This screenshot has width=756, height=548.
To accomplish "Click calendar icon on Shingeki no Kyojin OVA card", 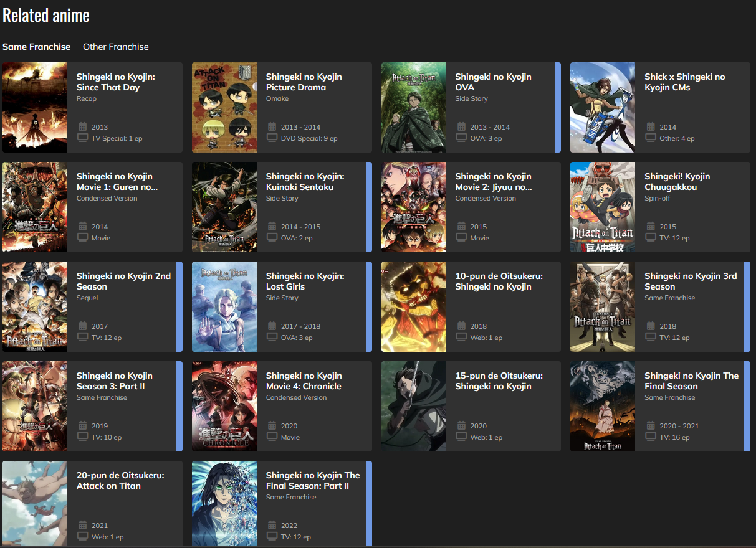I will [x=461, y=126].
